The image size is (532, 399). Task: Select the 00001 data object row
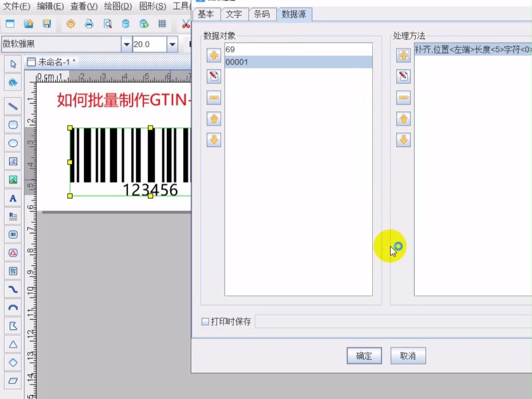click(x=299, y=62)
